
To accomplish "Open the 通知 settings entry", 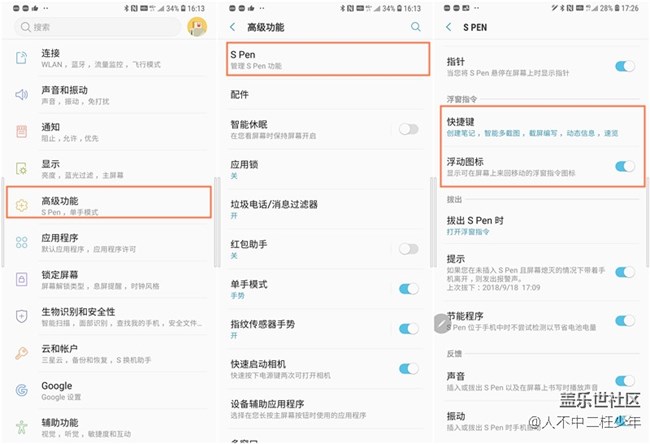I will pyautogui.click(x=109, y=132).
